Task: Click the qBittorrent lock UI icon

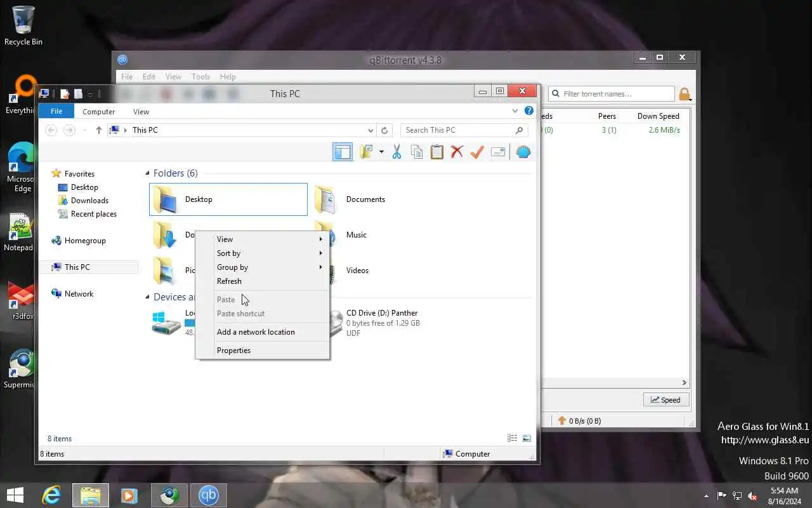Action: tap(684, 95)
